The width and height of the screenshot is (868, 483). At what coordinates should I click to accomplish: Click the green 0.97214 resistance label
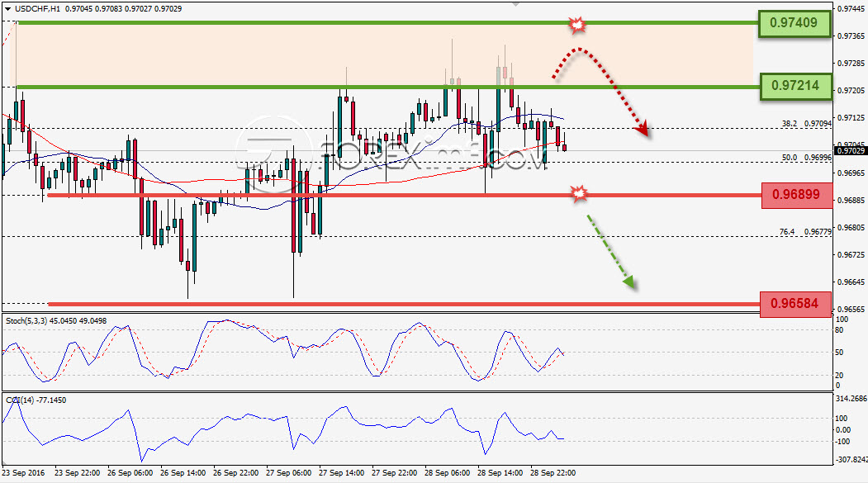point(795,87)
